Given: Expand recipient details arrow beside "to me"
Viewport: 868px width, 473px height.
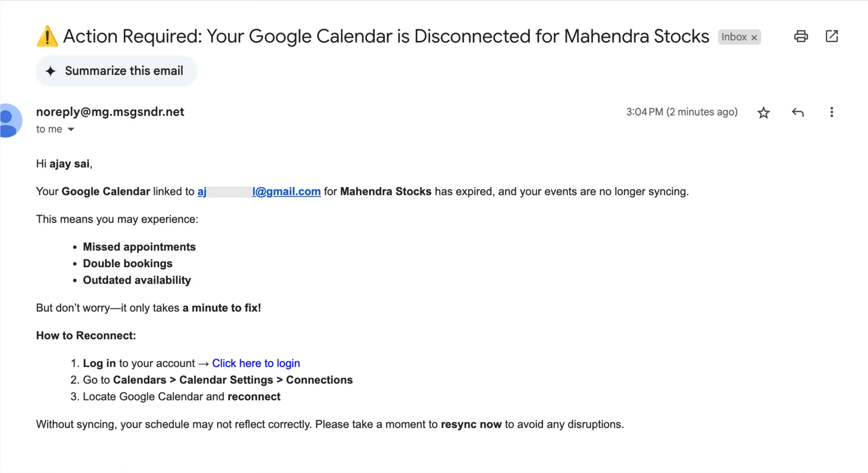Looking at the screenshot, I should click(x=71, y=129).
